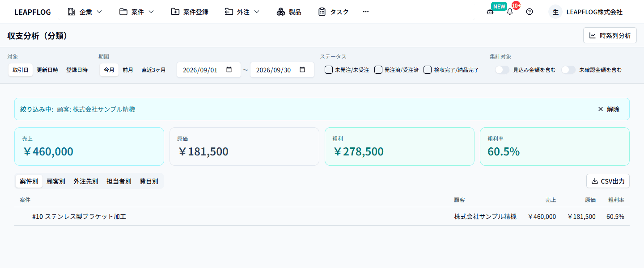644x268 pixels.
Task: Open the 企業 building icon menu
Action: (x=72, y=12)
